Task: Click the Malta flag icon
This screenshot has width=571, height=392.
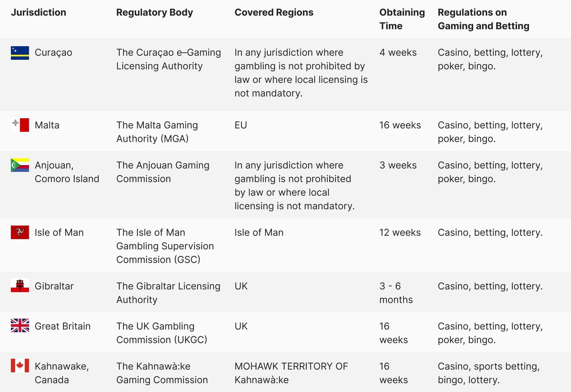Action: [x=20, y=125]
